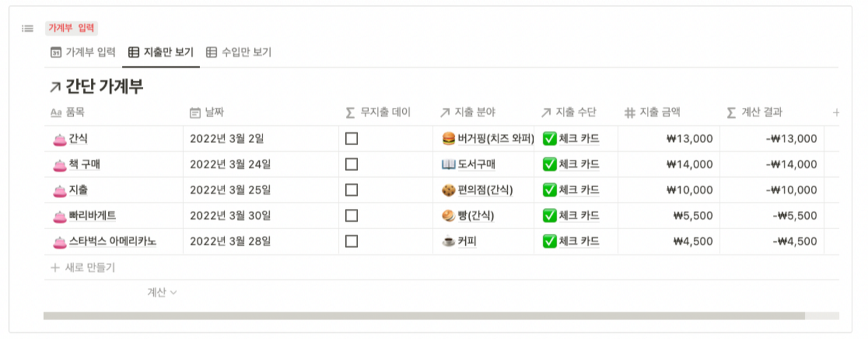Click the green check icon in 간식 row
This screenshot has height=339, width=868.
click(x=549, y=139)
